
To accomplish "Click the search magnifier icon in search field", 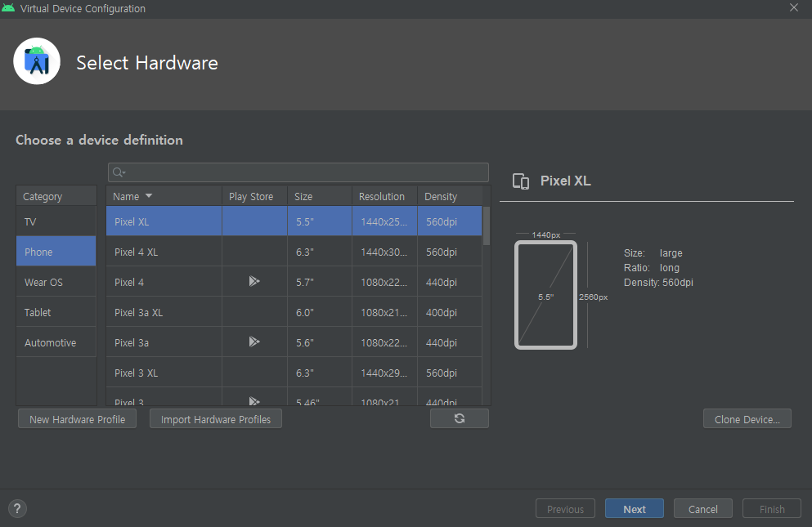I will coord(119,172).
